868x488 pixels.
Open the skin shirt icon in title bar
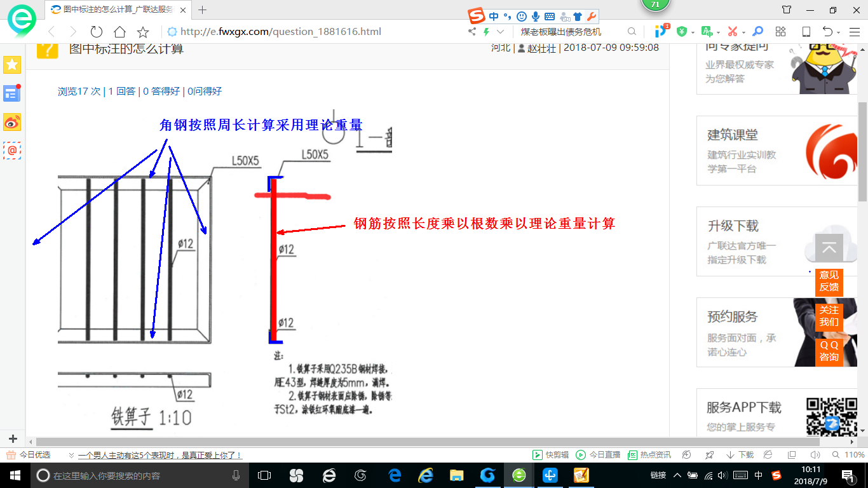pos(787,10)
